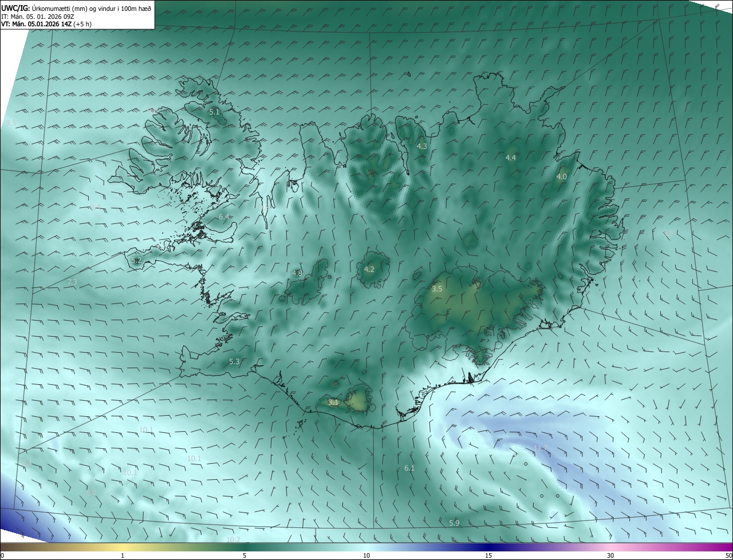Click the 3.1 value label on the southern glacier
The image size is (733, 560).
[x=333, y=403]
